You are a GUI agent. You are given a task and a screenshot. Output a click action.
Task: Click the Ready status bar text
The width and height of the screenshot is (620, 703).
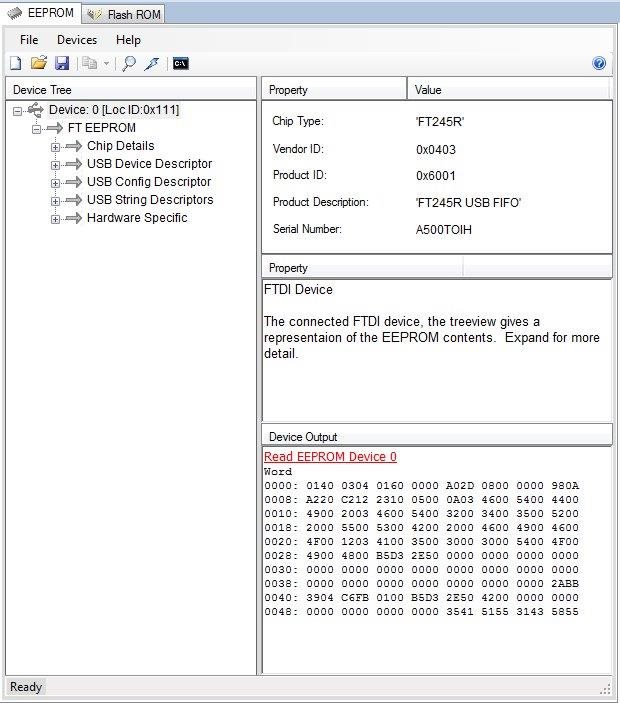(x=26, y=687)
